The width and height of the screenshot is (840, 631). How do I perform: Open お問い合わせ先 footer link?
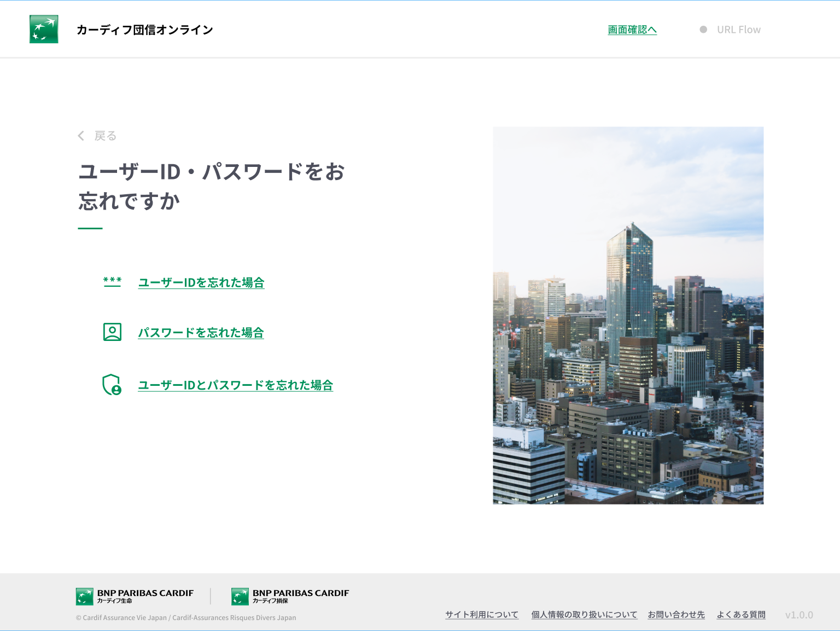click(x=676, y=615)
